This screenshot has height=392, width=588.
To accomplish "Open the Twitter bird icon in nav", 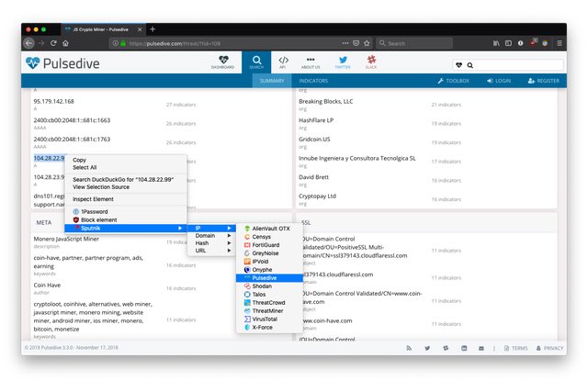I will (x=343, y=62).
